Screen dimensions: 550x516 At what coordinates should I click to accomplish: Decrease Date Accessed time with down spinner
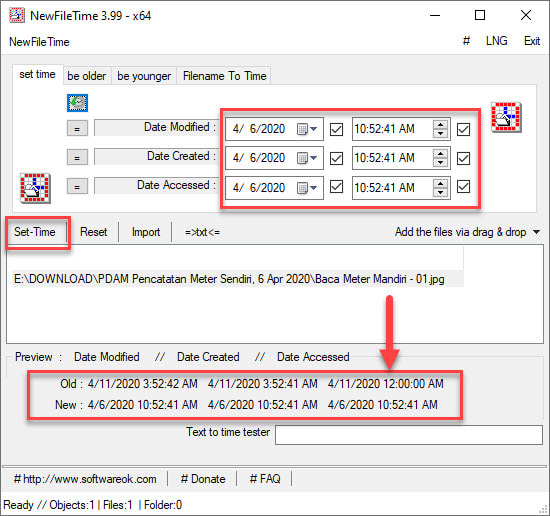tap(440, 192)
